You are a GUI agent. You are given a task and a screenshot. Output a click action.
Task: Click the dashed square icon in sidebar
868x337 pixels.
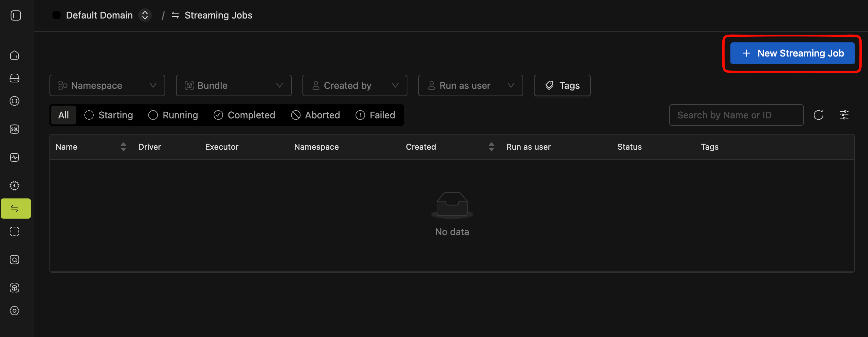(14, 231)
